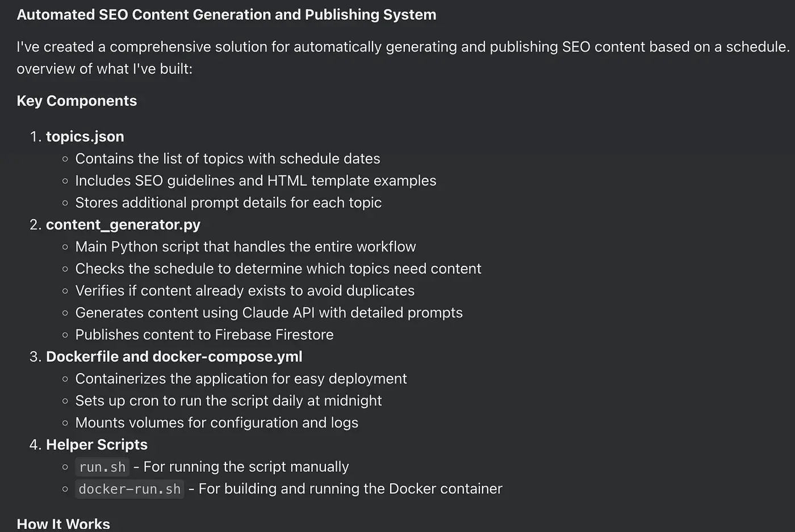Click 'Sets up cron to run' bullet
The width and height of the screenshot is (795, 532).
(x=228, y=401)
